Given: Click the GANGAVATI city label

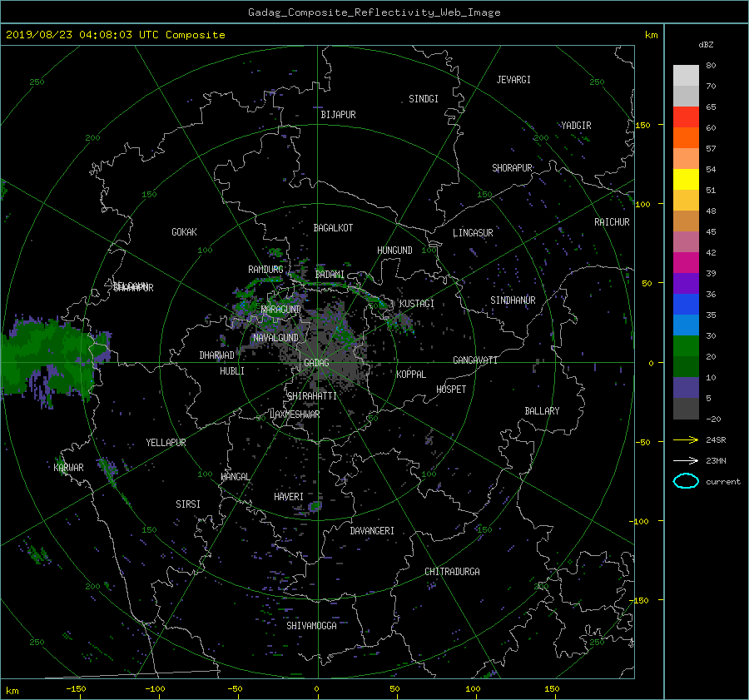Looking at the screenshot, I should point(475,360).
